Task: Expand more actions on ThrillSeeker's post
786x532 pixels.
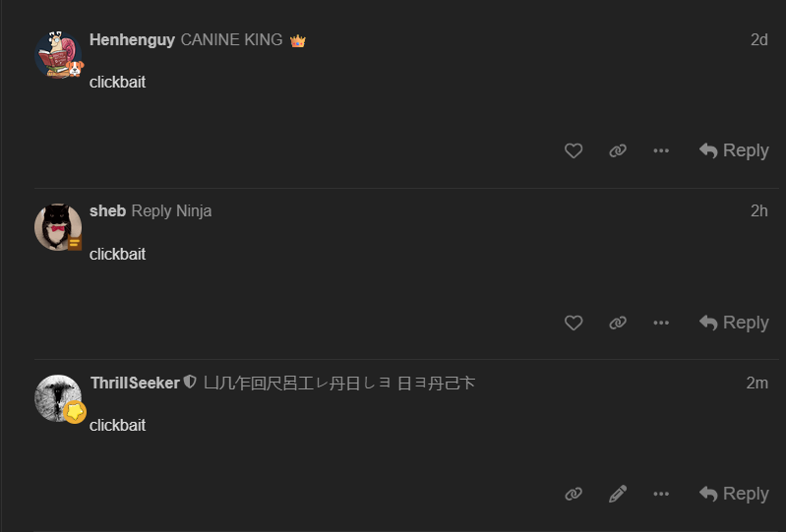Action: (x=661, y=494)
